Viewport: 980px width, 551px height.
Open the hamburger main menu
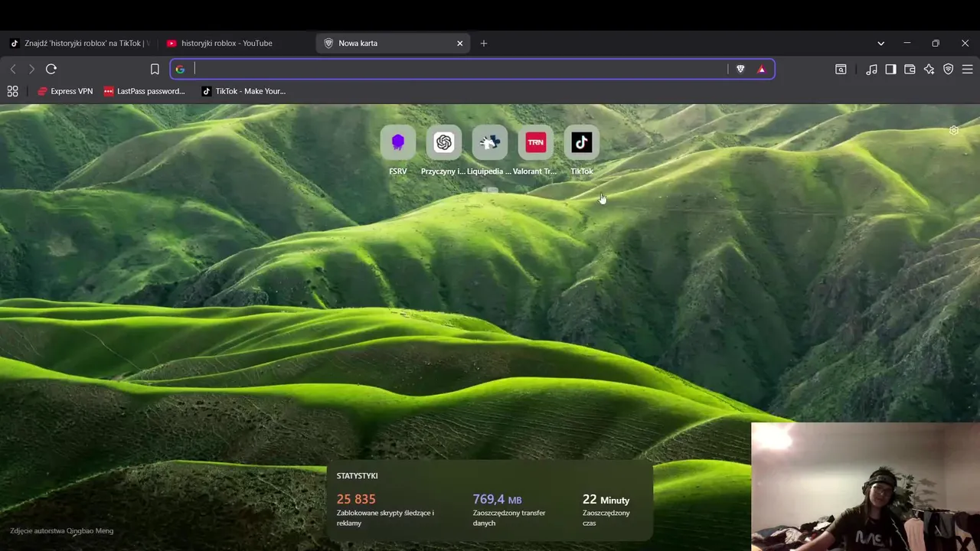tap(967, 69)
